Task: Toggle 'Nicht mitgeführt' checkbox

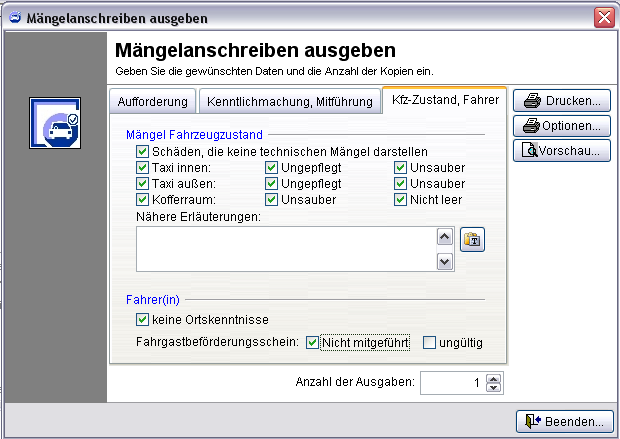Action: coord(313,343)
